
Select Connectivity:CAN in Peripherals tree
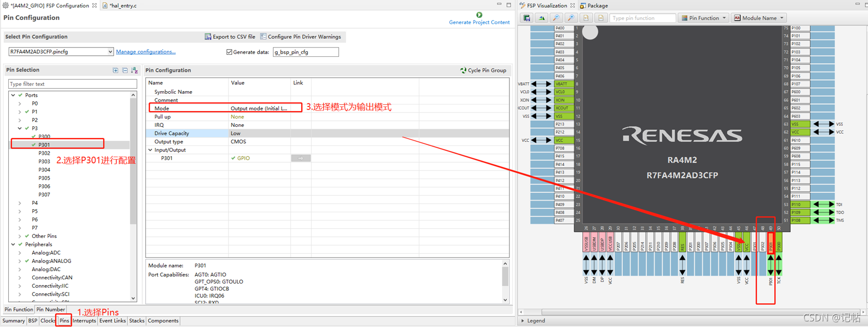click(x=53, y=278)
